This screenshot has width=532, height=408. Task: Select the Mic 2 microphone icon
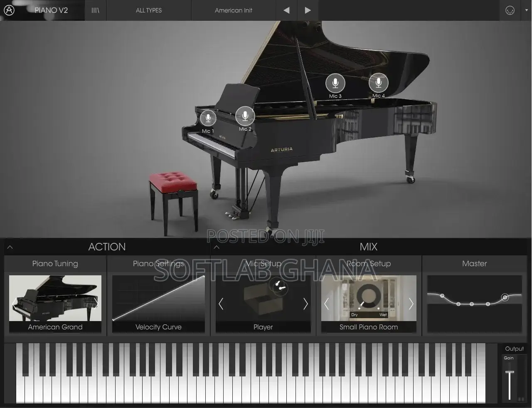tap(245, 116)
